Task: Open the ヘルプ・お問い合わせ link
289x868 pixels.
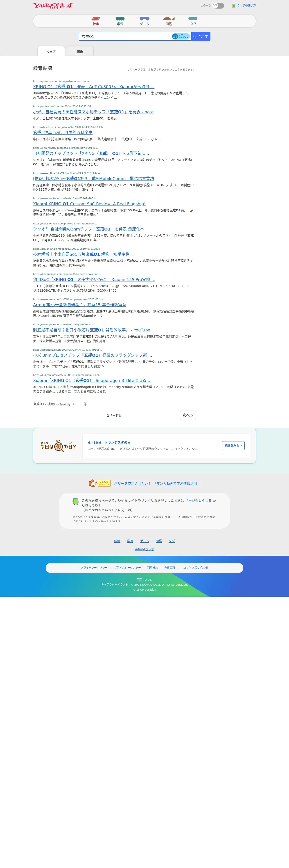Action: [x=195, y=568]
